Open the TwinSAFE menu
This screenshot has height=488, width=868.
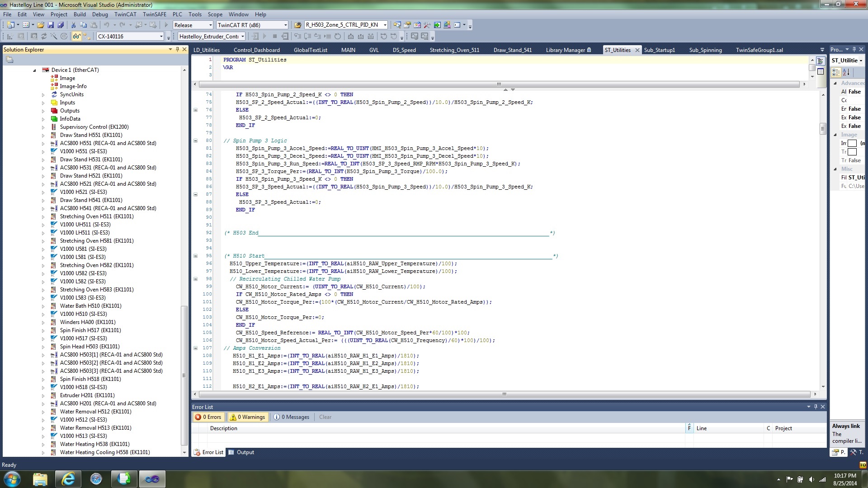click(155, 14)
